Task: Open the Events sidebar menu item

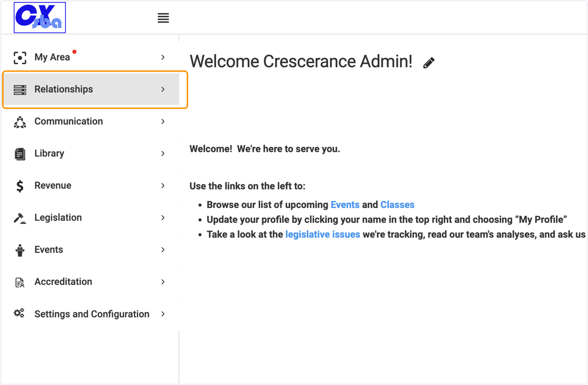Action: coord(91,250)
